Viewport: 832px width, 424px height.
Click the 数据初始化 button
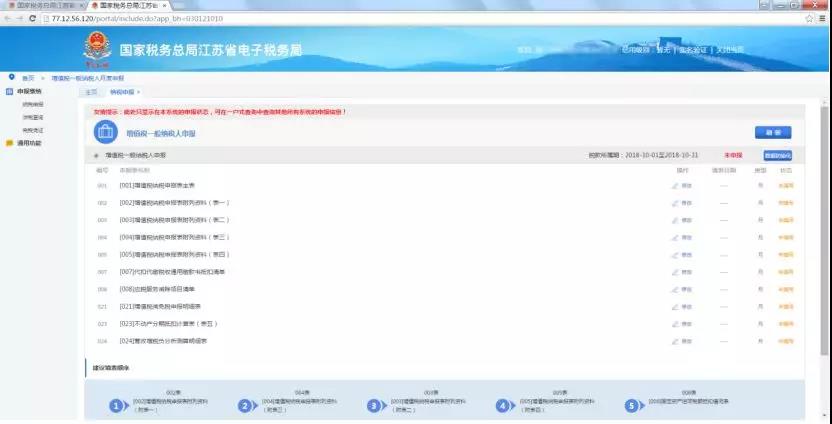click(x=777, y=156)
